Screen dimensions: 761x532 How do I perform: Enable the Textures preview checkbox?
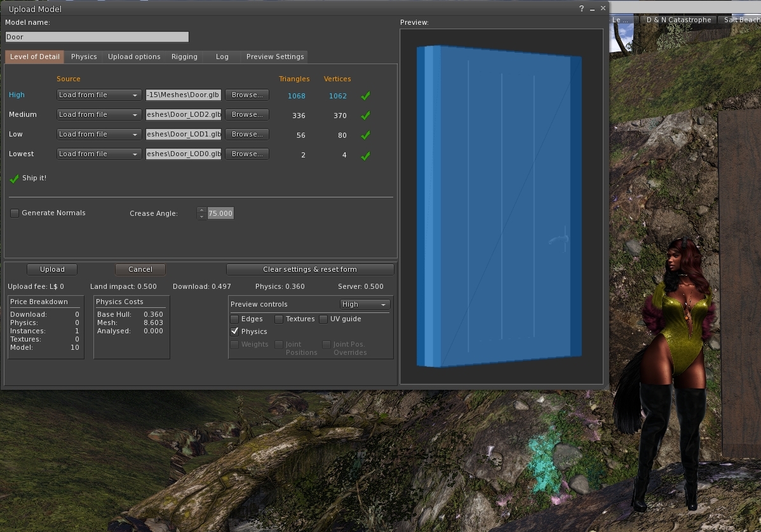279,319
